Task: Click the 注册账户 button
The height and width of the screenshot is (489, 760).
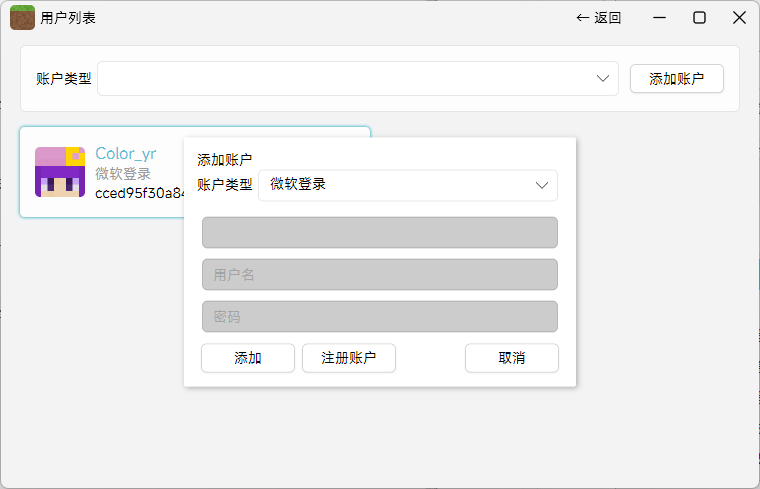Action: [348, 358]
